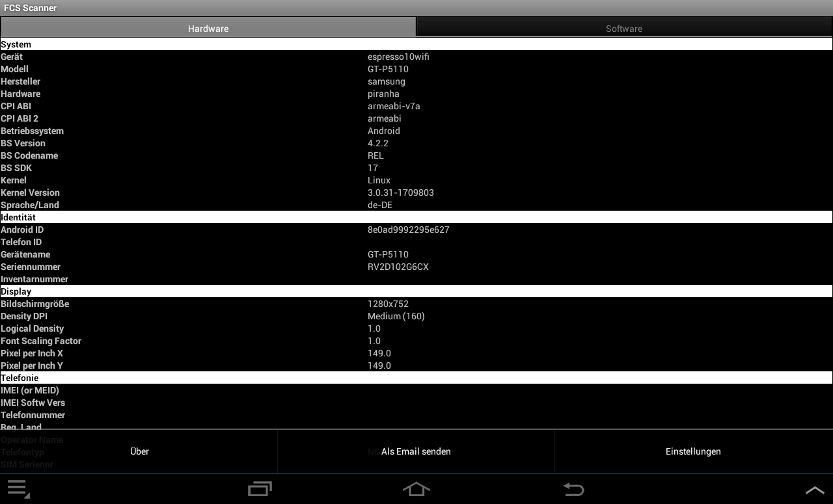This screenshot has height=504, width=833.
Task: Select the Display section header
Action: (x=416, y=291)
